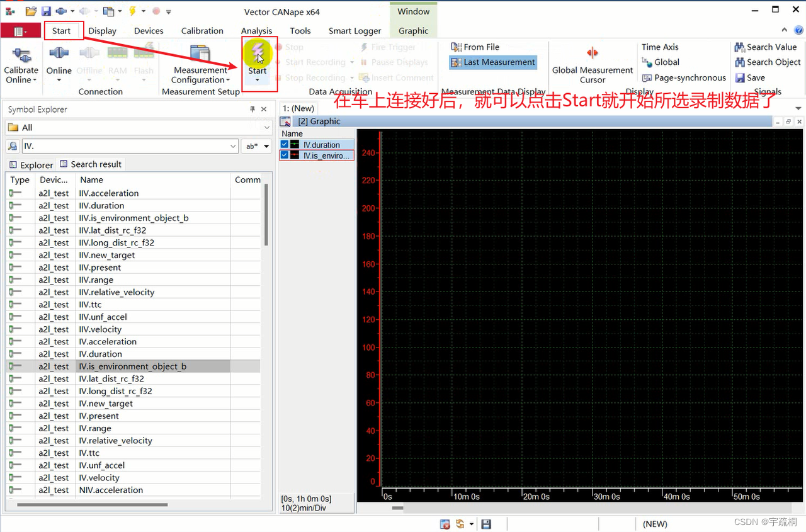
Task: Select Last Measurement display mode
Action: click(x=493, y=62)
